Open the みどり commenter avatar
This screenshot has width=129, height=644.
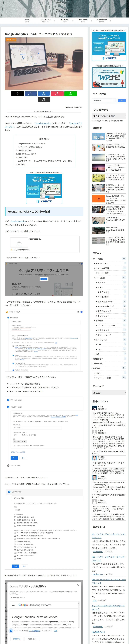[94, 432]
